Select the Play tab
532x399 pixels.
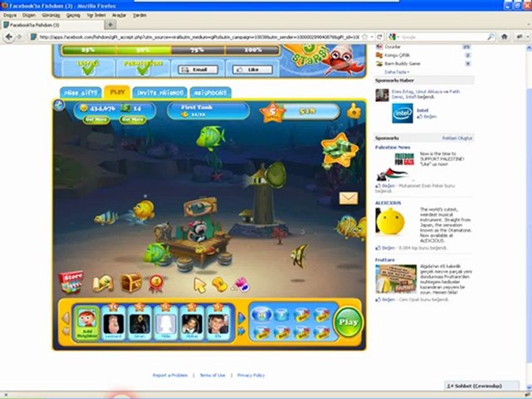click(117, 92)
